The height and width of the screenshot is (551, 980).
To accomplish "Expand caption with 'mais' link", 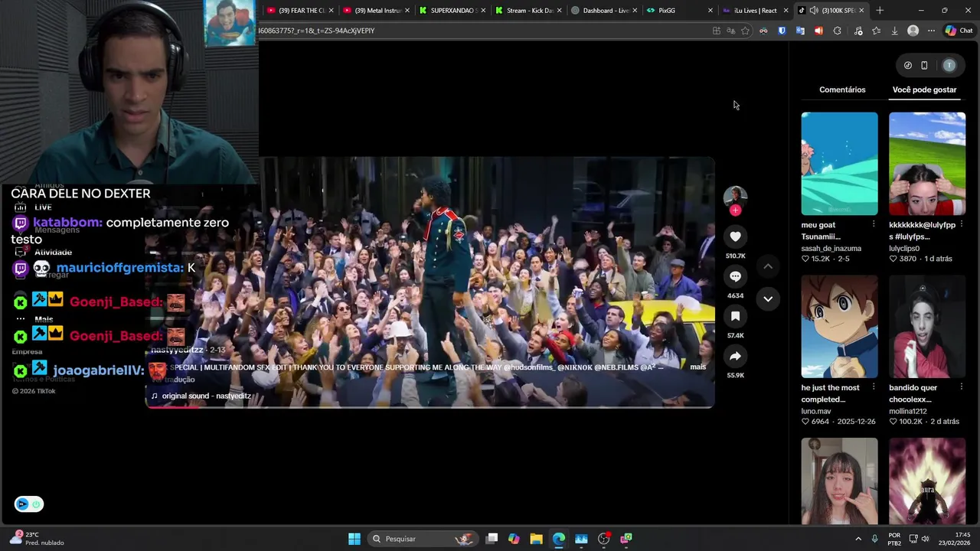I will (697, 367).
